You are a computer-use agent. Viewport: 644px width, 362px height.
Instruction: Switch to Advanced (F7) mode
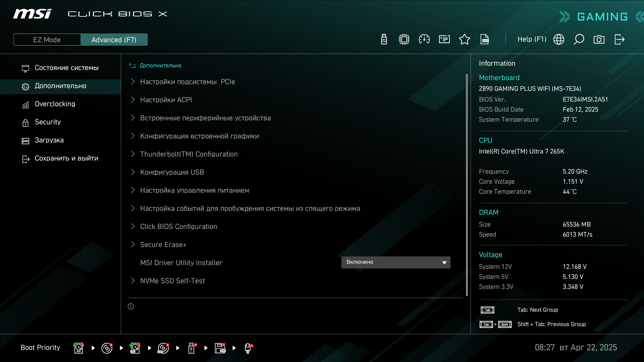pyautogui.click(x=114, y=40)
